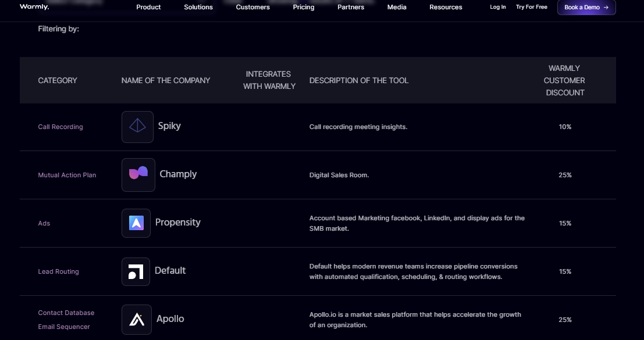Click Try For Free link
The image size is (644, 340).
pyautogui.click(x=532, y=7)
